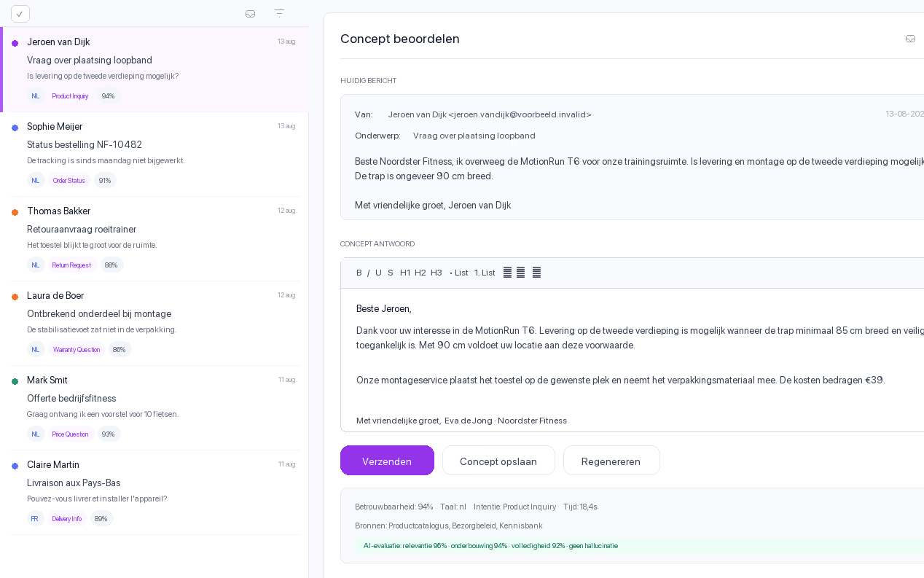Insert a bulleted list
Image resolution: width=924 pixels, height=578 pixels.
(x=459, y=273)
